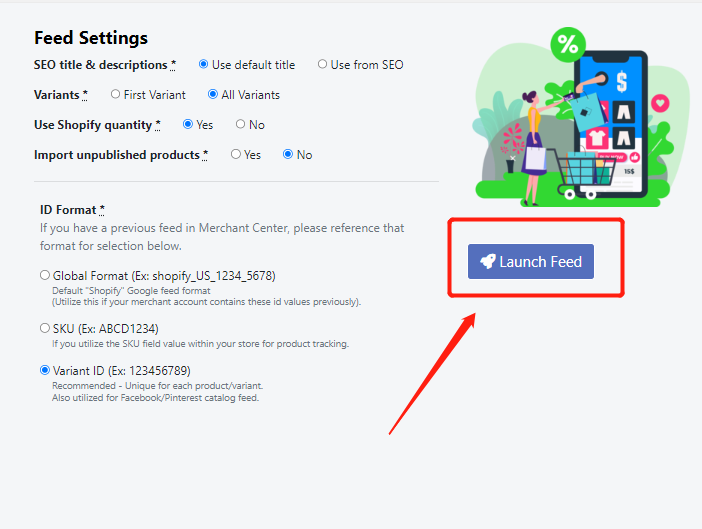702x529 pixels.
Task: Set Use Shopify quantity to No
Action: tap(240, 125)
